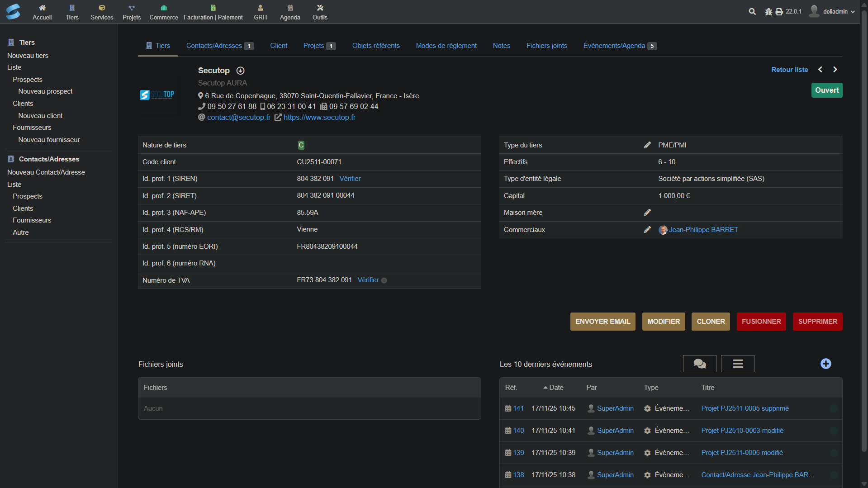Switch events to conversation view
The image size is (868, 488).
[699, 364]
